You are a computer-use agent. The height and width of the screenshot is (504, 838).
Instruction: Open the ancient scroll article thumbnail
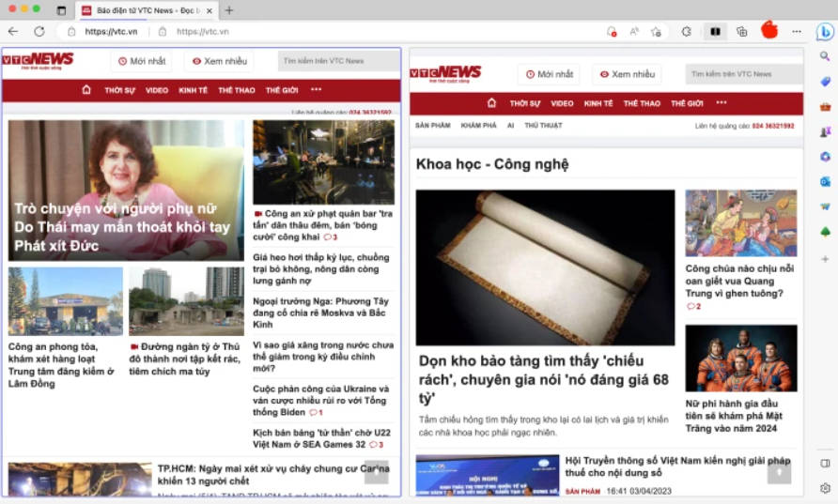point(545,267)
